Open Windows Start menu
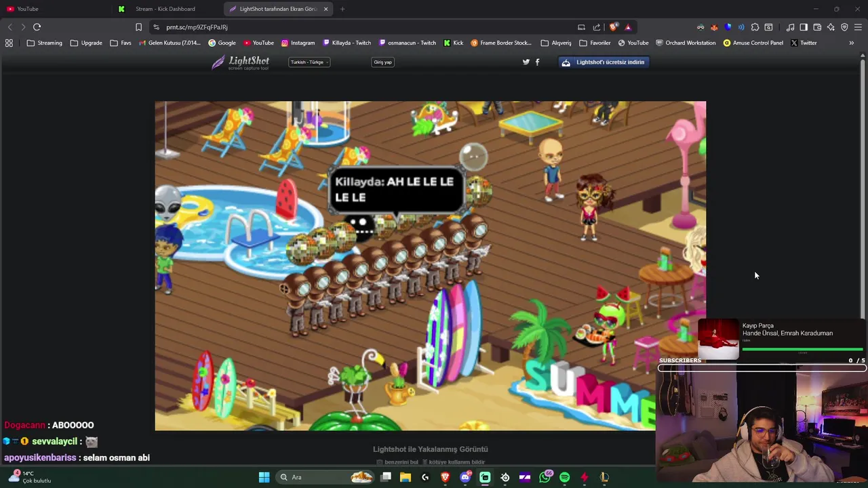This screenshot has height=488, width=868. (x=264, y=477)
